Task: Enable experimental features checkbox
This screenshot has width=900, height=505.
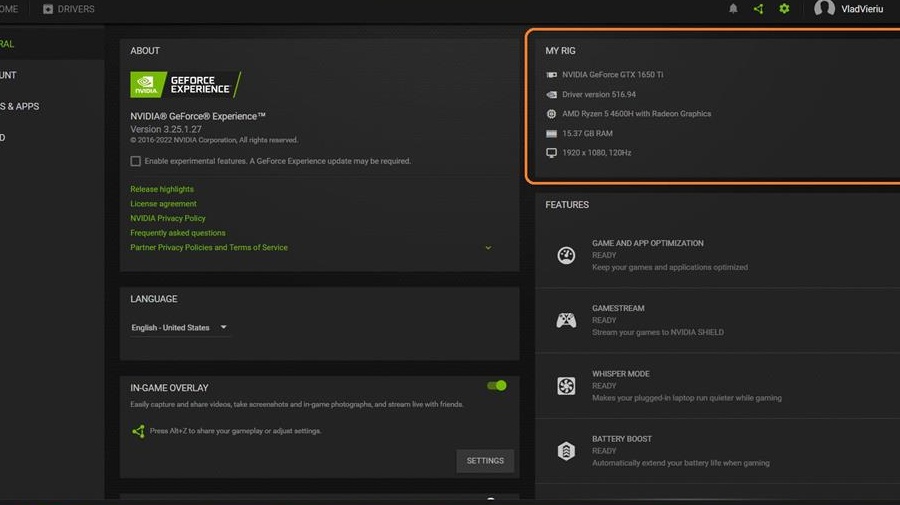Action: click(135, 161)
